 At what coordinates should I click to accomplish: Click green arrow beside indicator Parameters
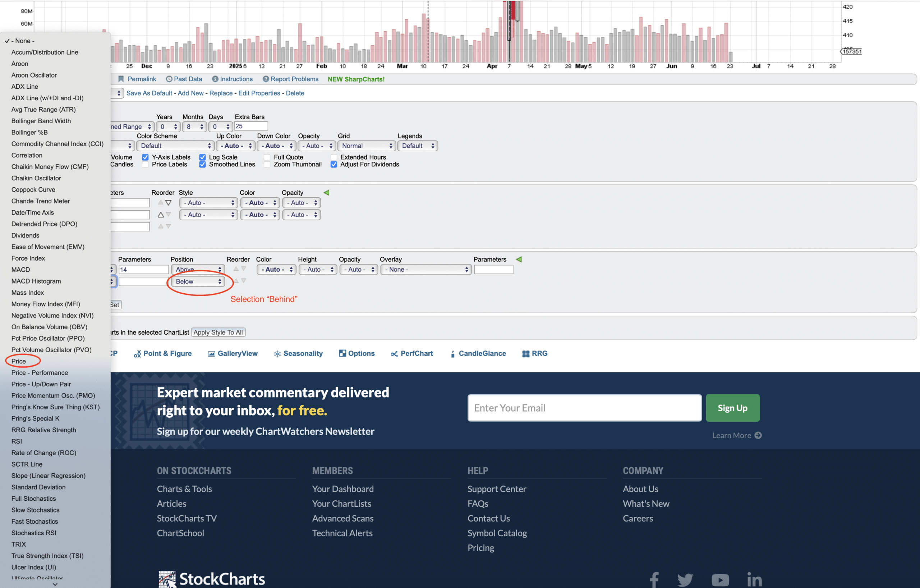(x=519, y=259)
